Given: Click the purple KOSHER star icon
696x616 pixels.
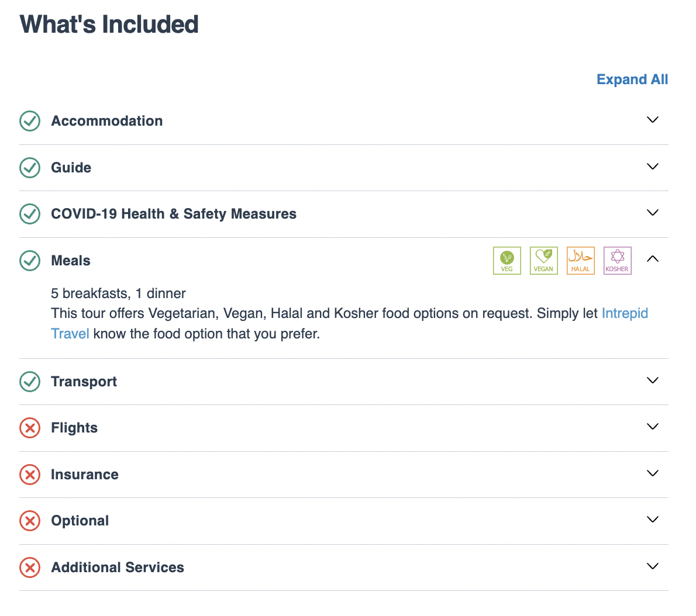Looking at the screenshot, I should coord(618,261).
